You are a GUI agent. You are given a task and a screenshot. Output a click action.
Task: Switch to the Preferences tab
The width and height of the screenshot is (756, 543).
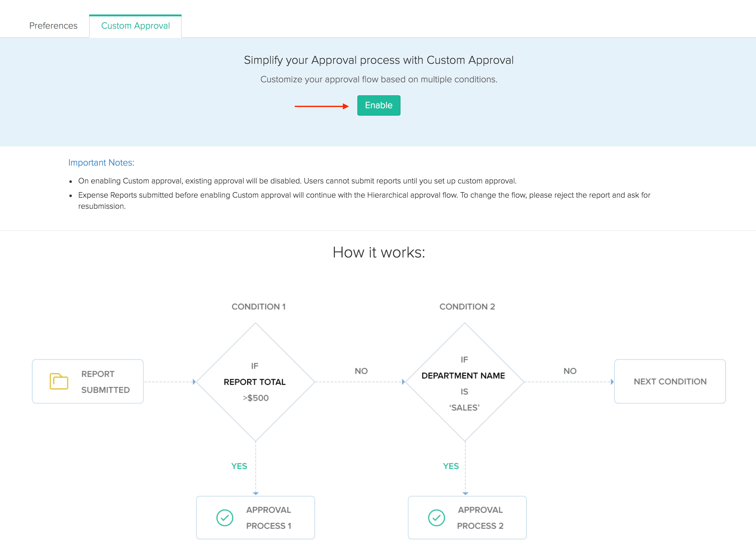coord(53,26)
